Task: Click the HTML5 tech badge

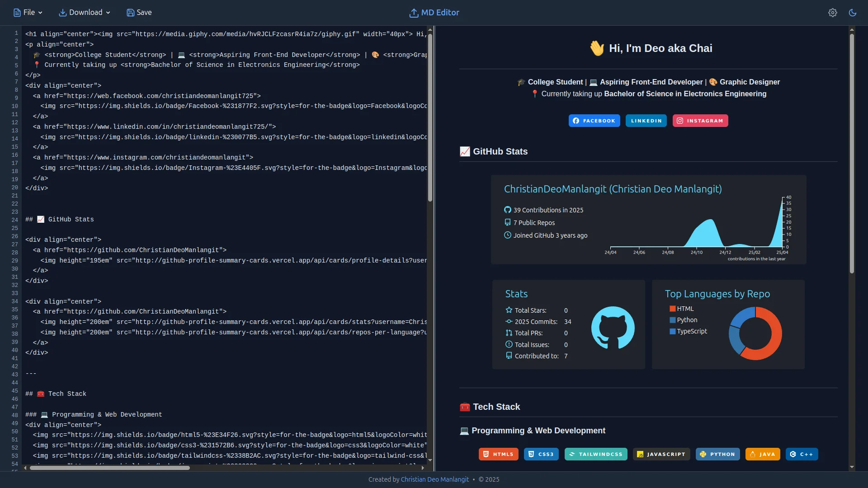Action: 498,454
